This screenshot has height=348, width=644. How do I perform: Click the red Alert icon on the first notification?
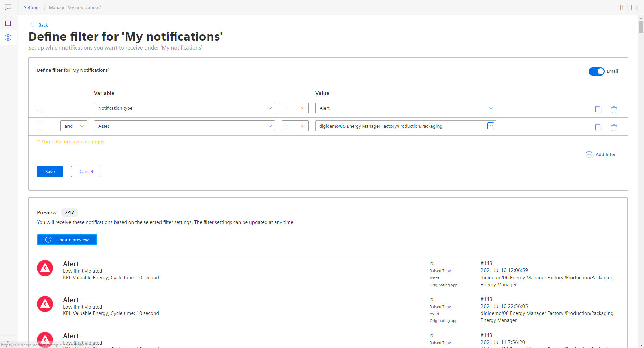click(45, 268)
